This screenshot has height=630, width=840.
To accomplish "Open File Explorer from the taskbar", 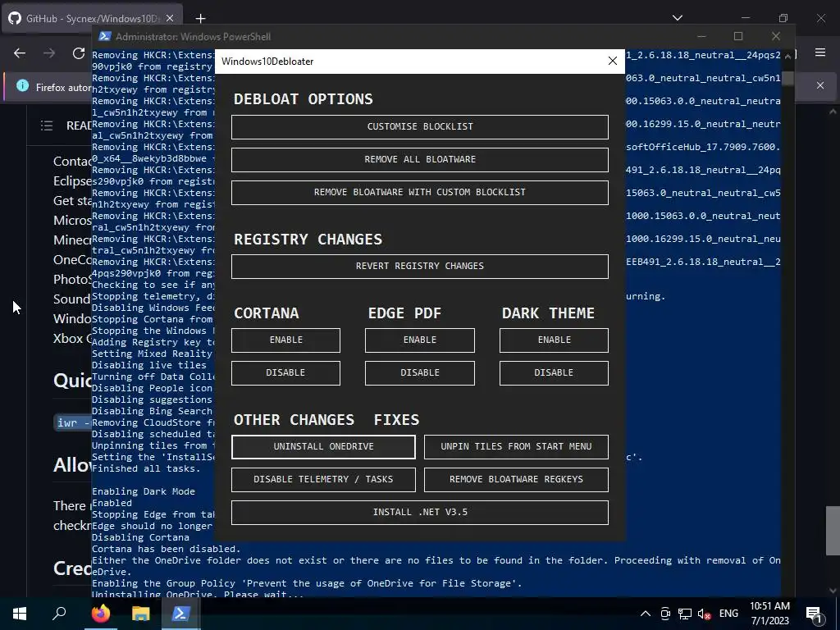I will coord(140,614).
